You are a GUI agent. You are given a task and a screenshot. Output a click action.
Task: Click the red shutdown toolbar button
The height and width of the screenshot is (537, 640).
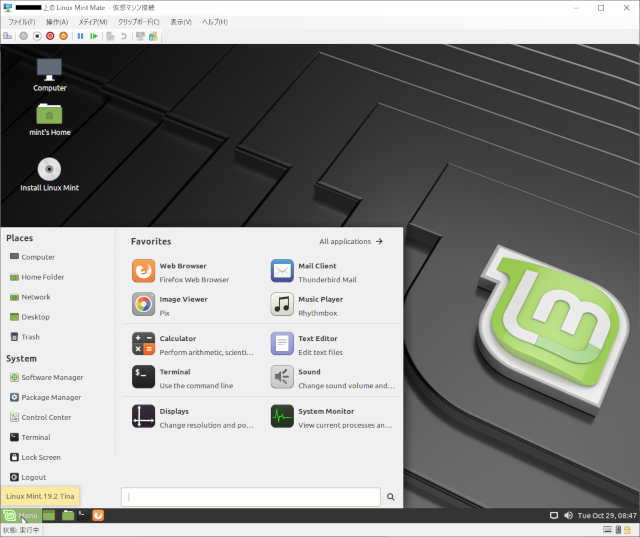tap(50, 36)
